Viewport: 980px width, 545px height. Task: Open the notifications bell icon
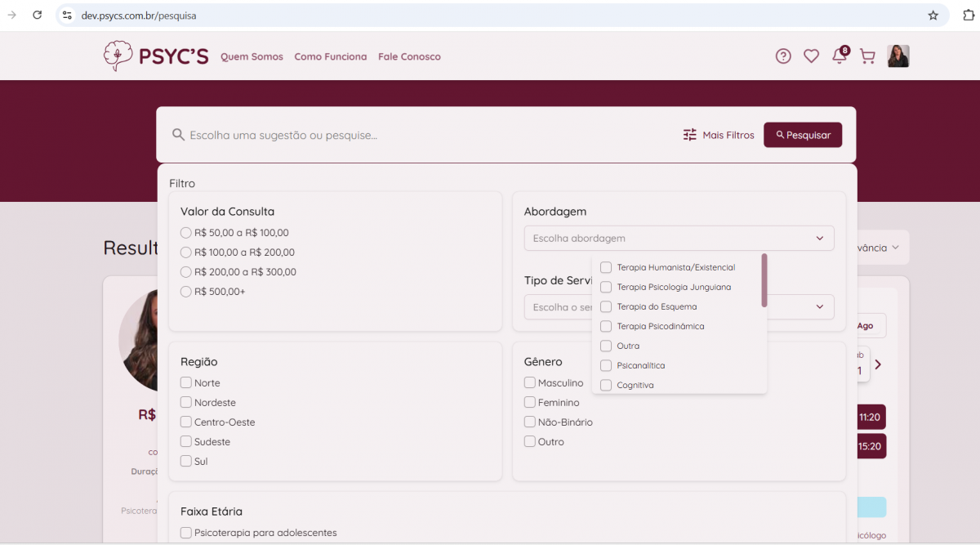coord(839,56)
